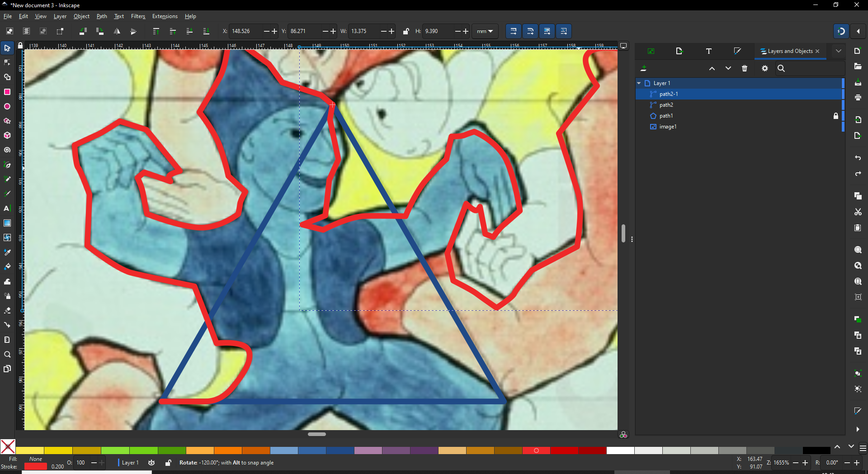Select the Star and polygon tool
868x474 pixels.
[x=7, y=121]
